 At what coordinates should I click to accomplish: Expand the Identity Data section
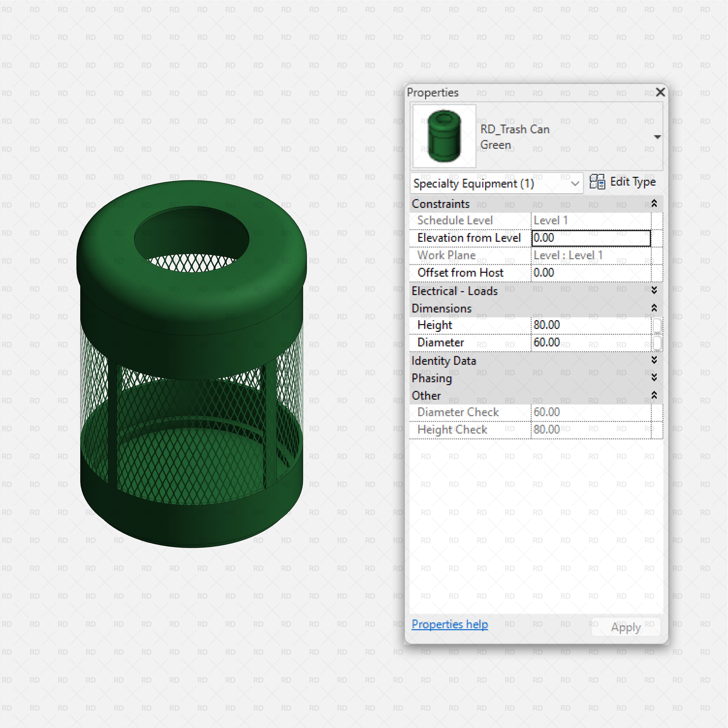point(654,360)
